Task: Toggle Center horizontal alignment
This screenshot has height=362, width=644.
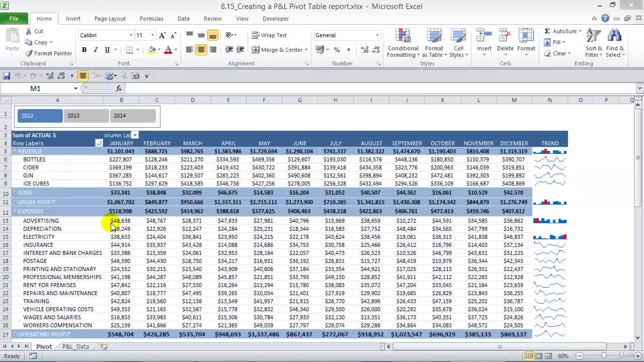Action: coord(201,50)
